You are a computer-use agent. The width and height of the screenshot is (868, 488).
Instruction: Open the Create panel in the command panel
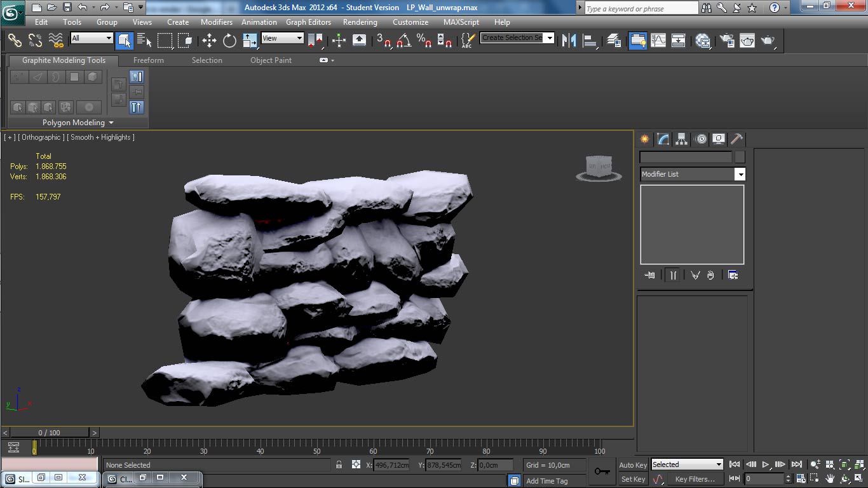point(644,139)
